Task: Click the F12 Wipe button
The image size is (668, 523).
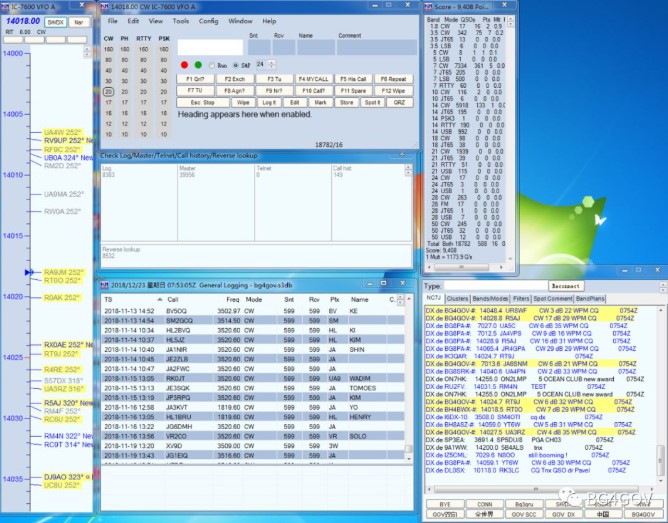Action: coord(393,91)
